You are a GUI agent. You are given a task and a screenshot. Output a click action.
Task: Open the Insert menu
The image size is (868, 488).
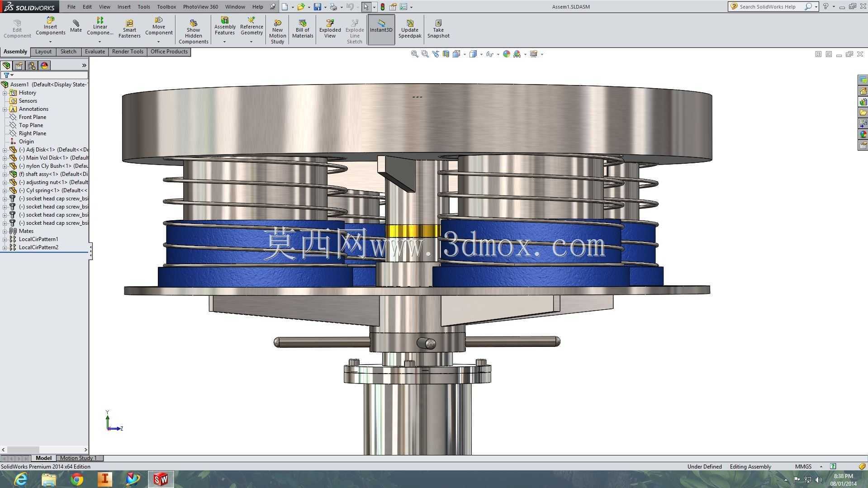[124, 7]
